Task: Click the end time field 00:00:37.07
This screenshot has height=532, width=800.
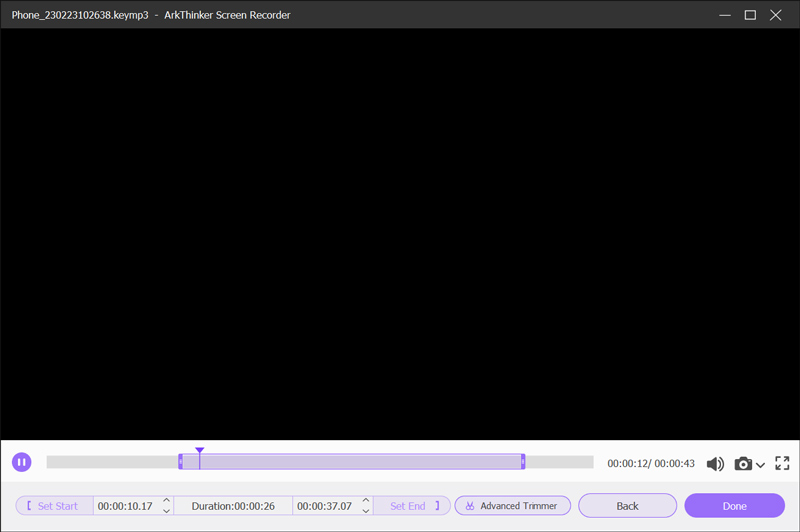Action: point(325,506)
